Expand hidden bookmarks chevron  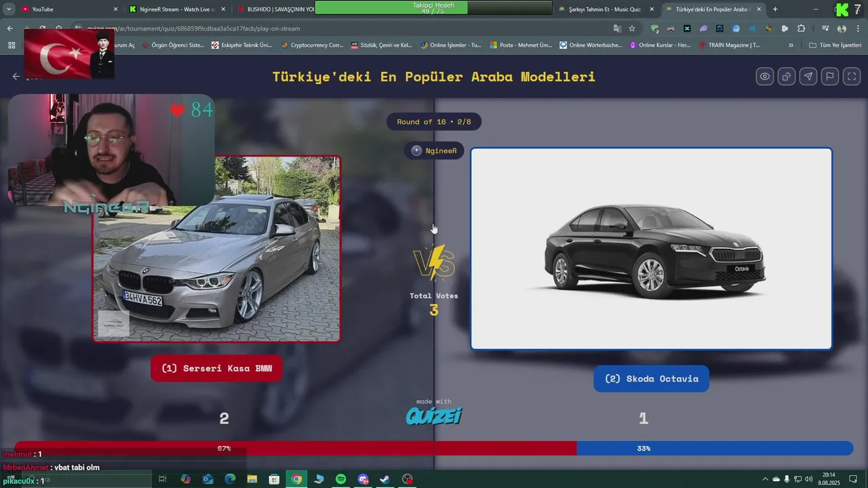791,45
